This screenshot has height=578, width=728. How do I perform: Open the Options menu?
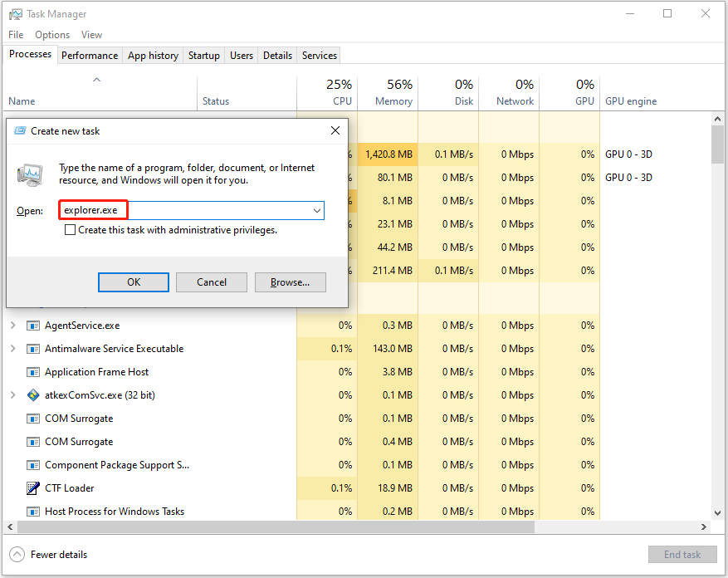click(x=52, y=35)
